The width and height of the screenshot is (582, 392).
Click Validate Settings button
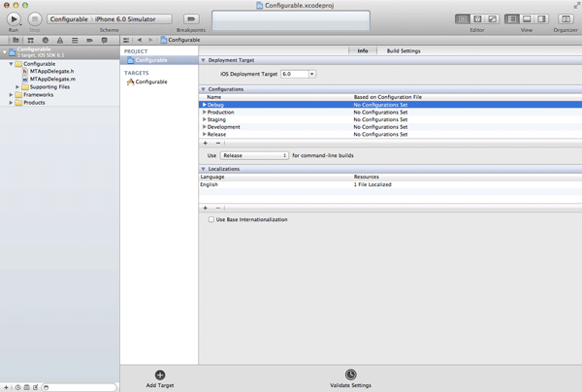coord(350,378)
